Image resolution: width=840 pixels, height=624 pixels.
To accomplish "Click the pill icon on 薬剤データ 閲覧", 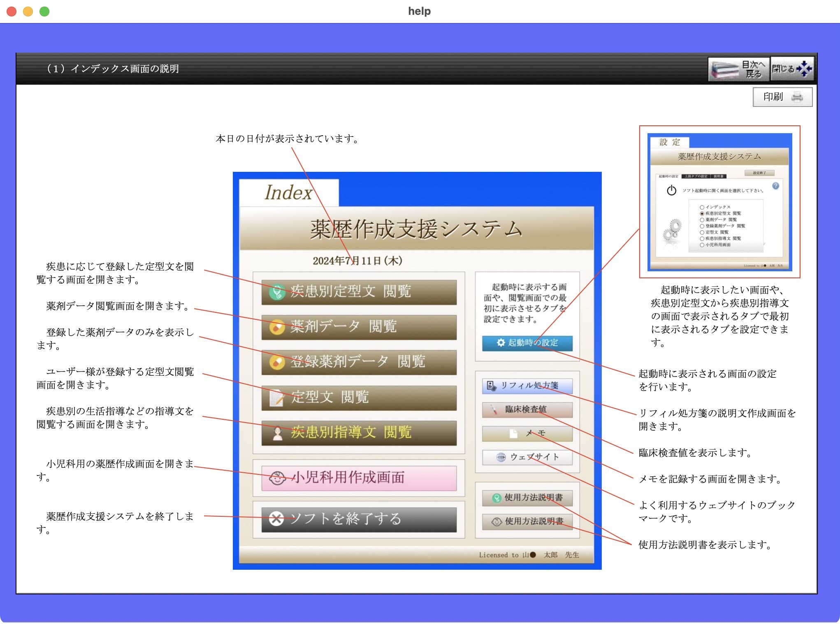I will pyautogui.click(x=277, y=327).
